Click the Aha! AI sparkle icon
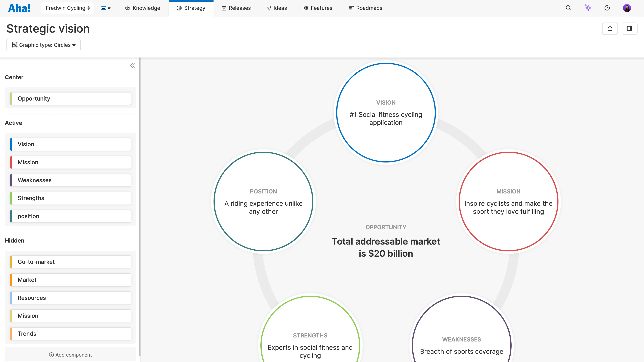The image size is (644, 362). [x=588, y=8]
